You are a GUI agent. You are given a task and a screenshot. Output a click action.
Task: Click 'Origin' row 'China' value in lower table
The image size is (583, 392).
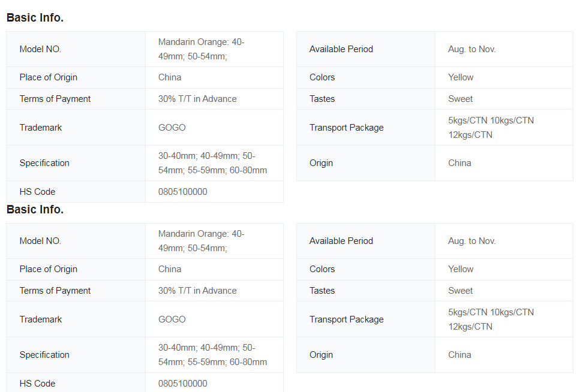[459, 355]
